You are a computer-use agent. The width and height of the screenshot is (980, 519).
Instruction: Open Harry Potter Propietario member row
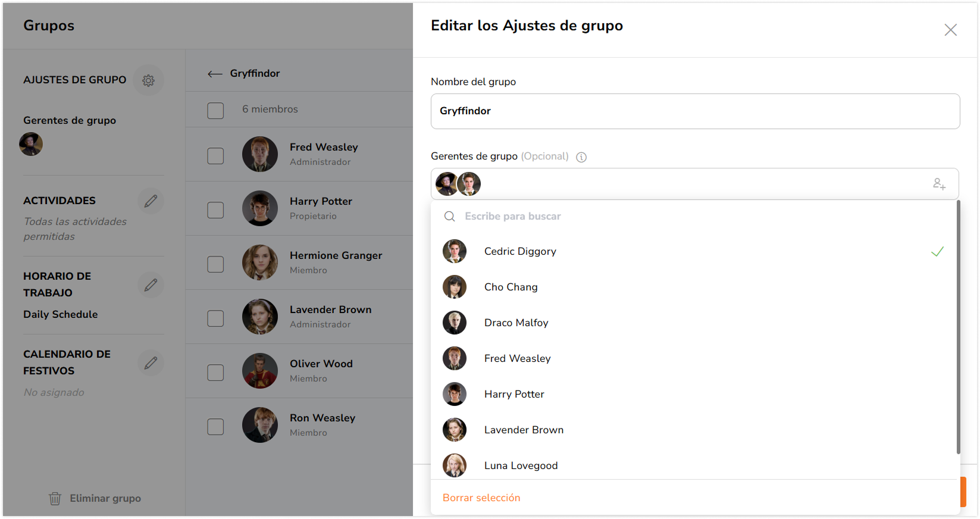299,208
